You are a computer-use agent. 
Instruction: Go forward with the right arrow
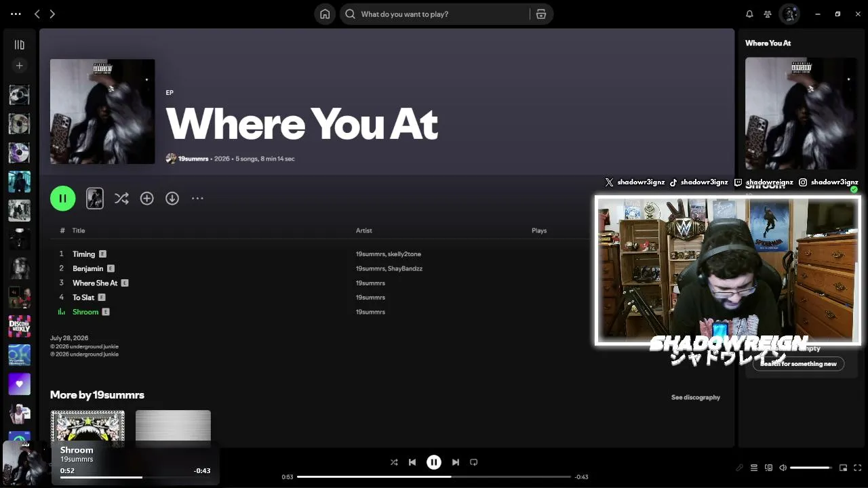coord(52,14)
